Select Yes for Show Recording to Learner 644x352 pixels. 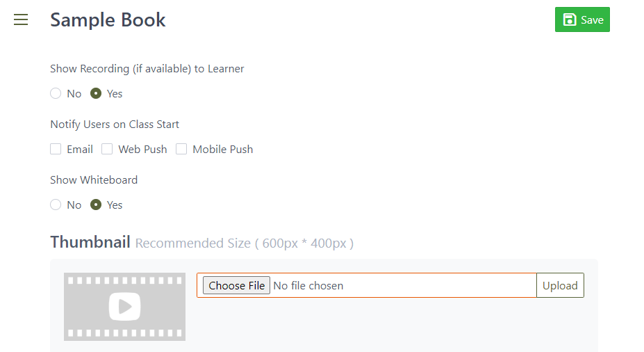pos(97,94)
